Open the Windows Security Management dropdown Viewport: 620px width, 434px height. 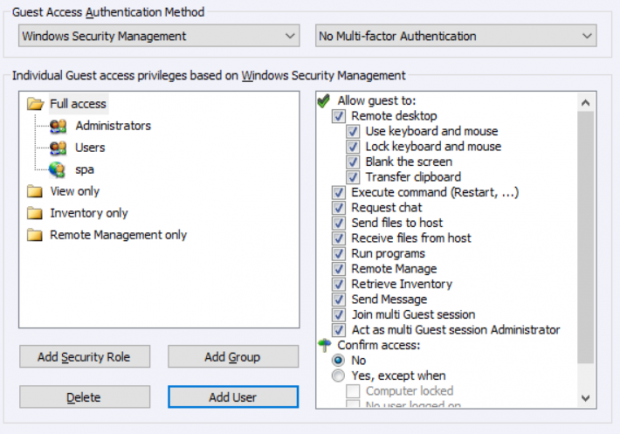(x=159, y=36)
